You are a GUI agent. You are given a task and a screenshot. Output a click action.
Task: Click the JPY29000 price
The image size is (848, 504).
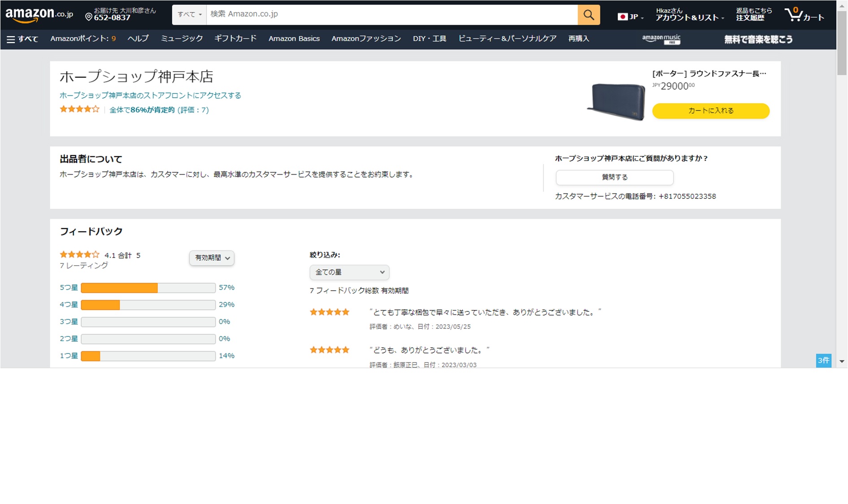(x=673, y=86)
